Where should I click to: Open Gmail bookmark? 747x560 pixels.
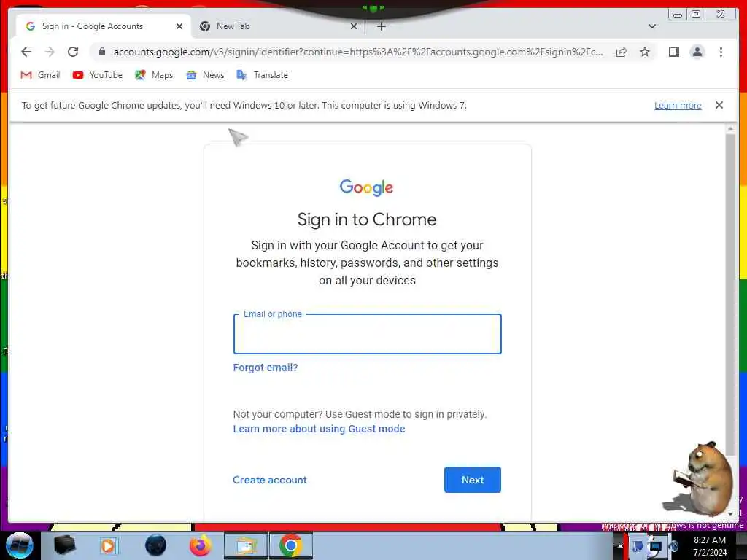coord(40,75)
